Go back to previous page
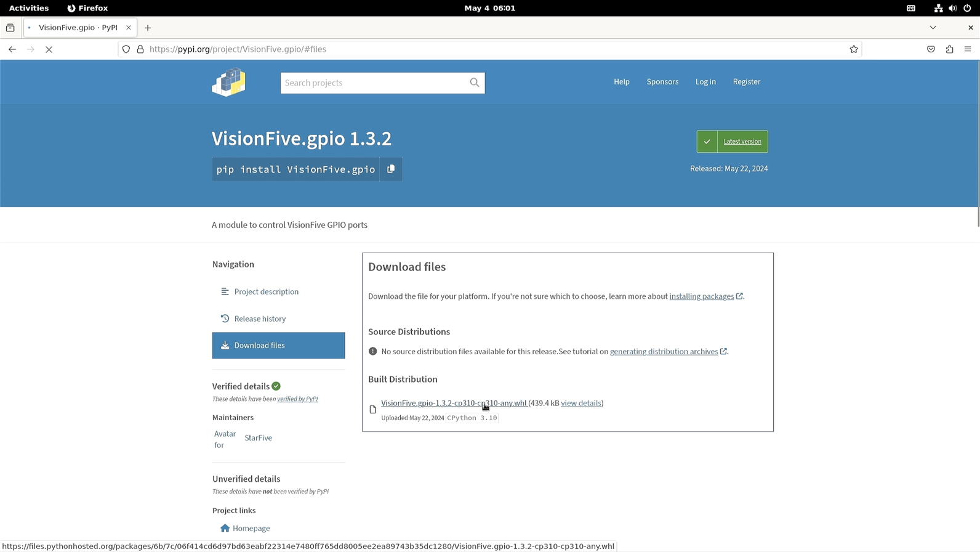Viewport: 980px width, 552px height. (x=12, y=49)
